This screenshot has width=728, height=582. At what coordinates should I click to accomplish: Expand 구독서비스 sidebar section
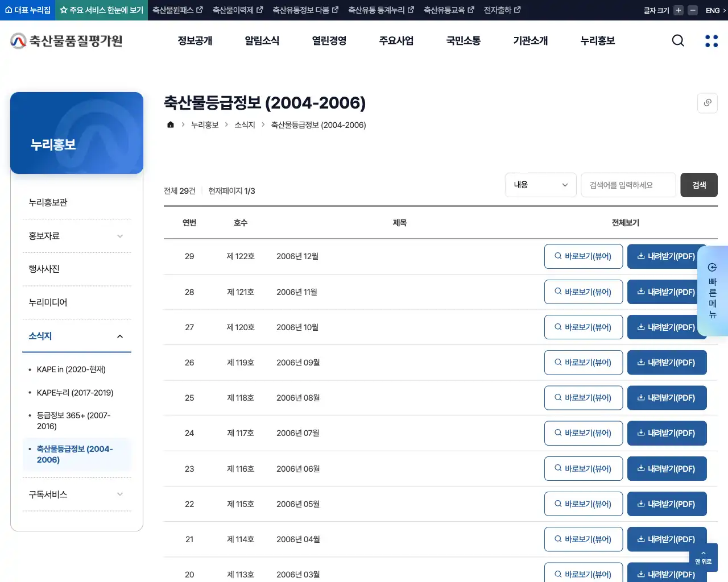(77, 494)
